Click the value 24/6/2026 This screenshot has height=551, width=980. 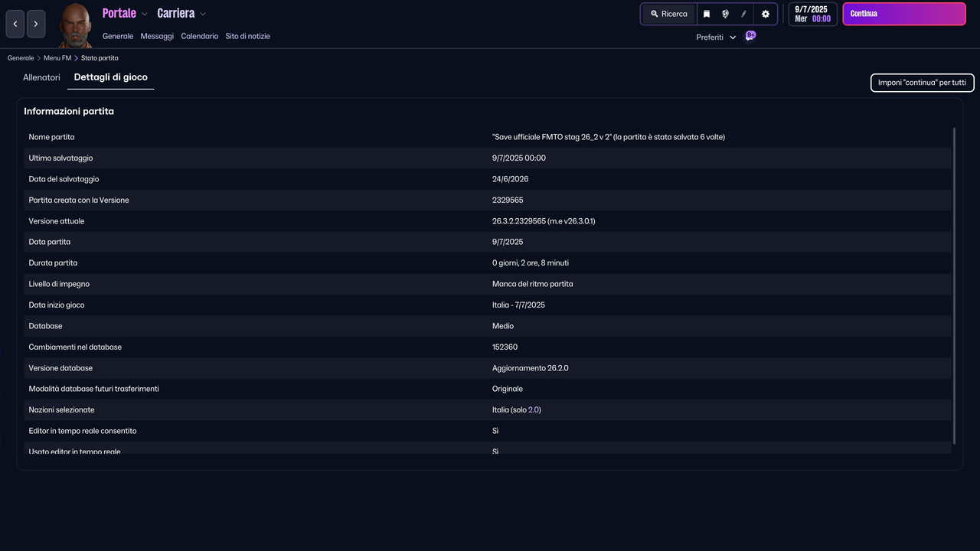click(510, 179)
